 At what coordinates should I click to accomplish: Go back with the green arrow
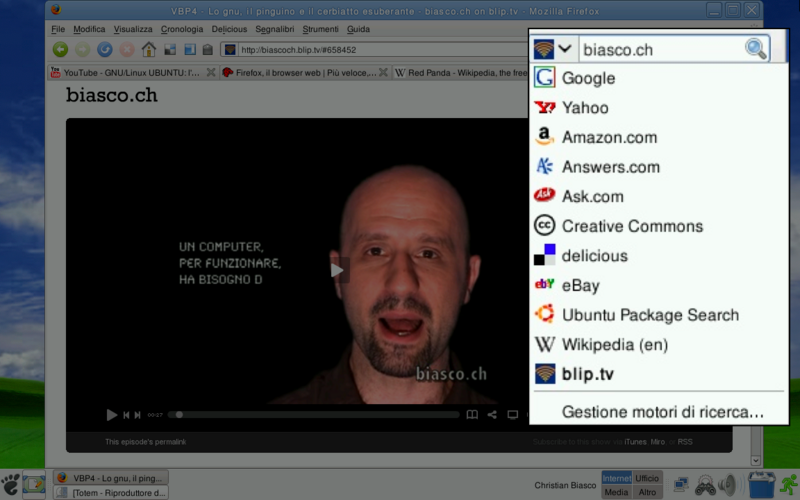coord(60,49)
